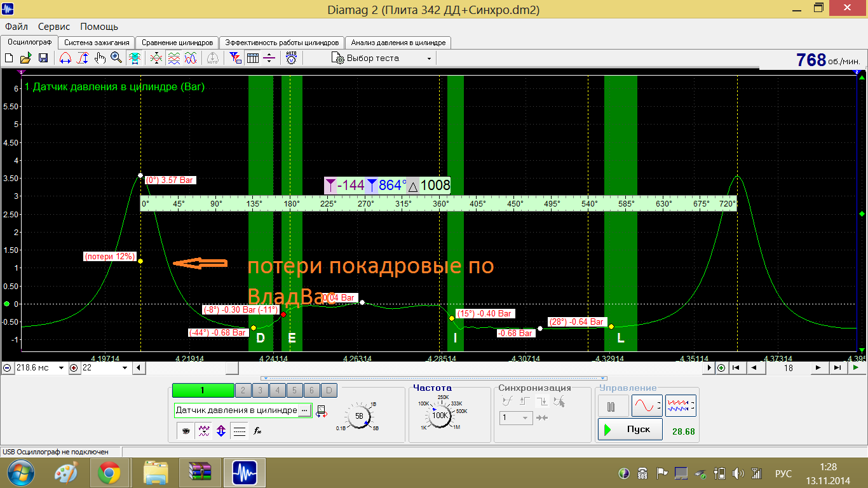Toggle channel visibility eye icon
Screen dimensions: 868x488
tap(186, 430)
